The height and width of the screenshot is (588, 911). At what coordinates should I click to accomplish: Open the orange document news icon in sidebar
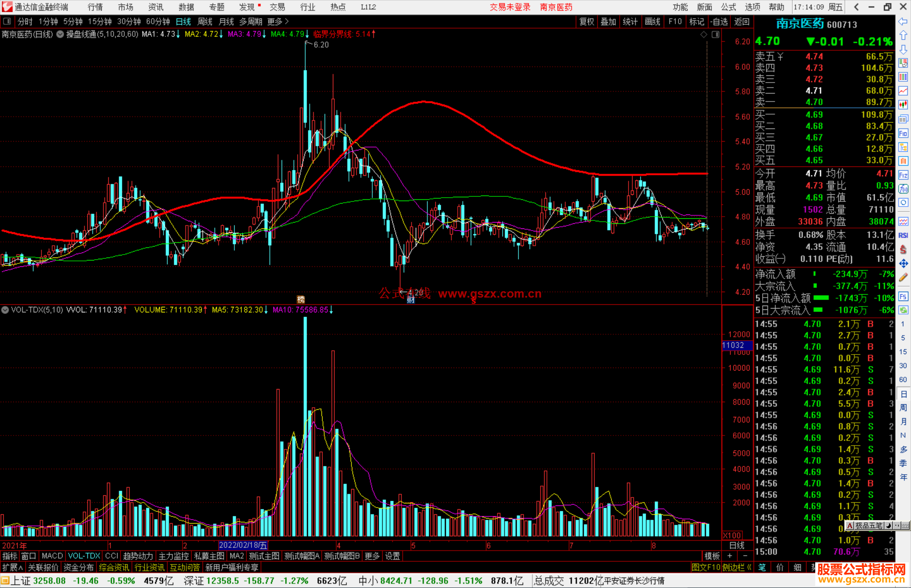pyautogui.click(x=903, y=161)
